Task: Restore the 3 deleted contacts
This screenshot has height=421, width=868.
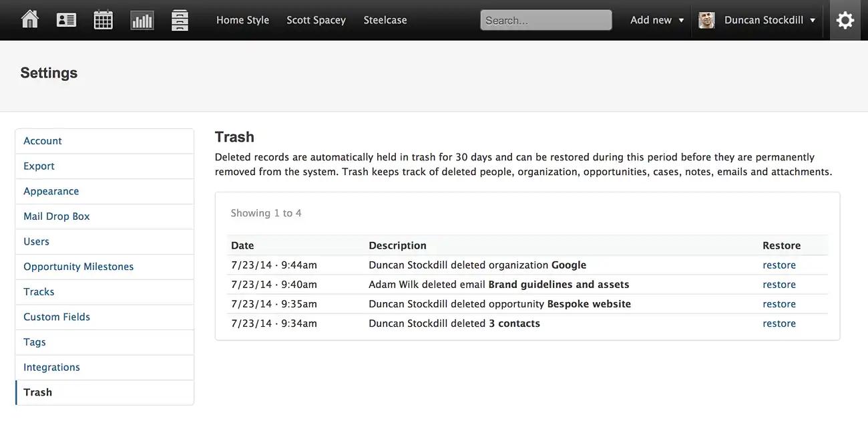Action: [x=779, y=323]
